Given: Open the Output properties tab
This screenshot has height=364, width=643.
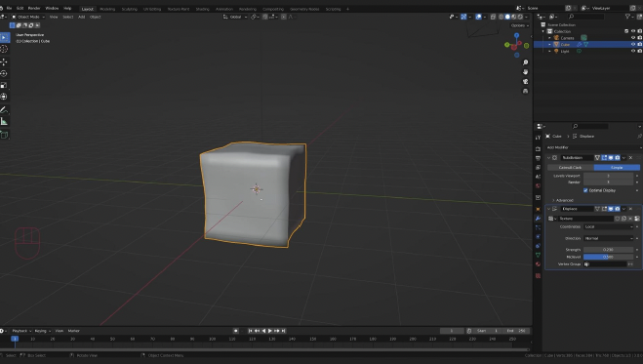Looking at the screenshot, I should pyautogui.click(x=538, y=158).
